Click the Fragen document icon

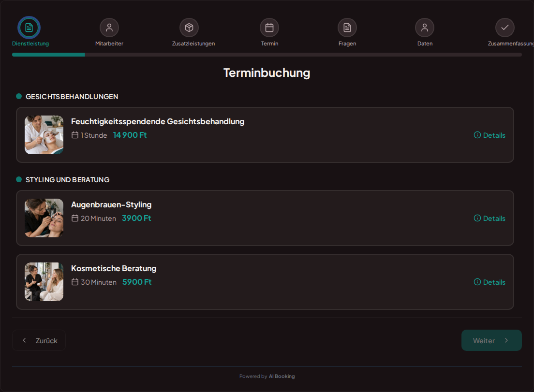pyautogui.click(x=347, y=28)
